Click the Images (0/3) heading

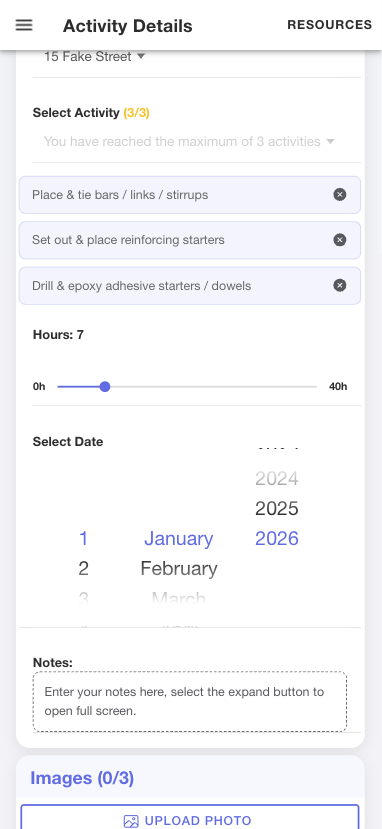click(x=82, y=778)
